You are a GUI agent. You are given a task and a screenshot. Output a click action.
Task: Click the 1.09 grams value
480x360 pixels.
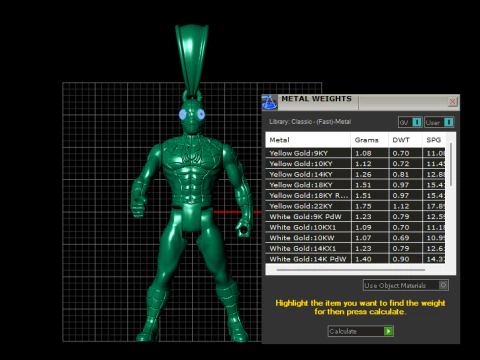(x=363, y=227)
